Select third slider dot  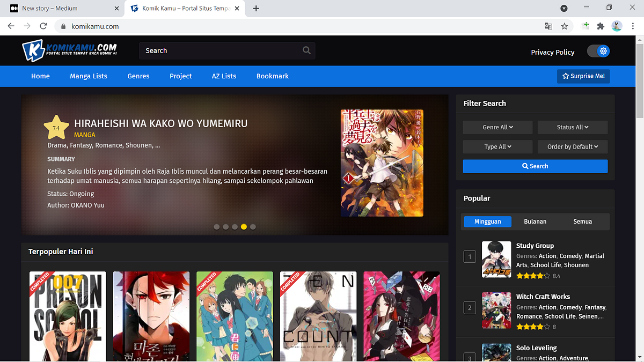click(235, 227)
